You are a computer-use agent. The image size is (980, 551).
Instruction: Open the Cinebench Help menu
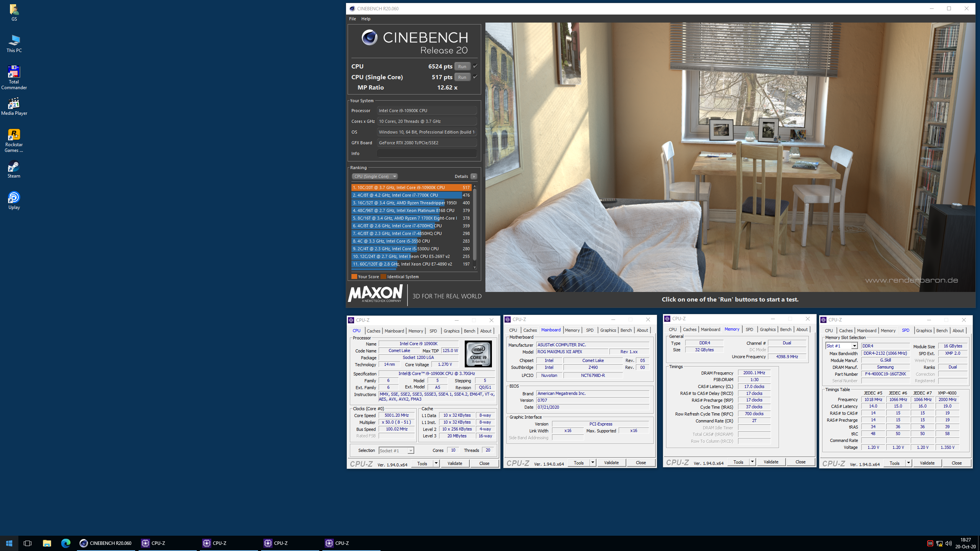366,19
